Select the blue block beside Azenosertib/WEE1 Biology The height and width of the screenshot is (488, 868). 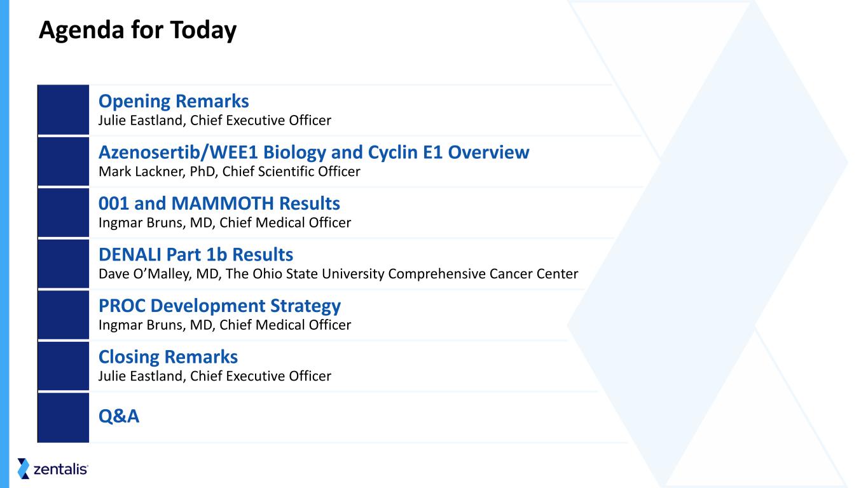tap(64, 161)
